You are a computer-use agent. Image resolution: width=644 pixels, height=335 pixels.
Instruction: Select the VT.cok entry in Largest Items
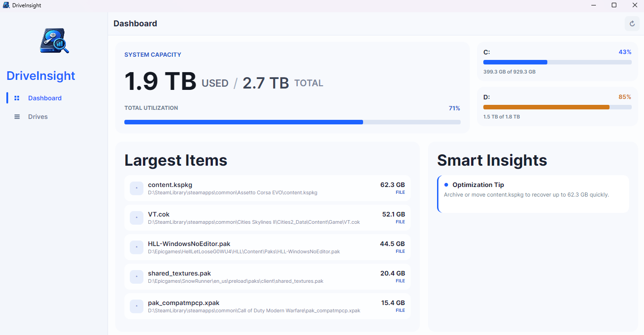(x=267, y=217)
